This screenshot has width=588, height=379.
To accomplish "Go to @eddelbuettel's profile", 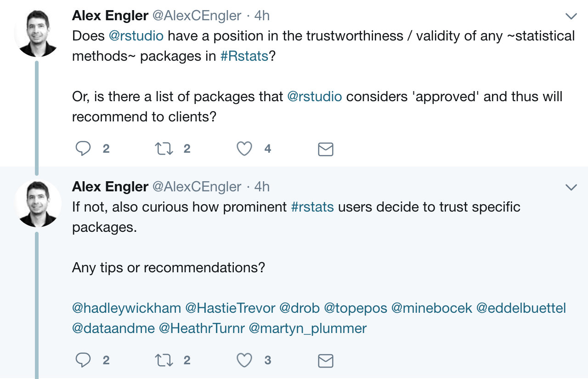I will [x=521, y=308].
